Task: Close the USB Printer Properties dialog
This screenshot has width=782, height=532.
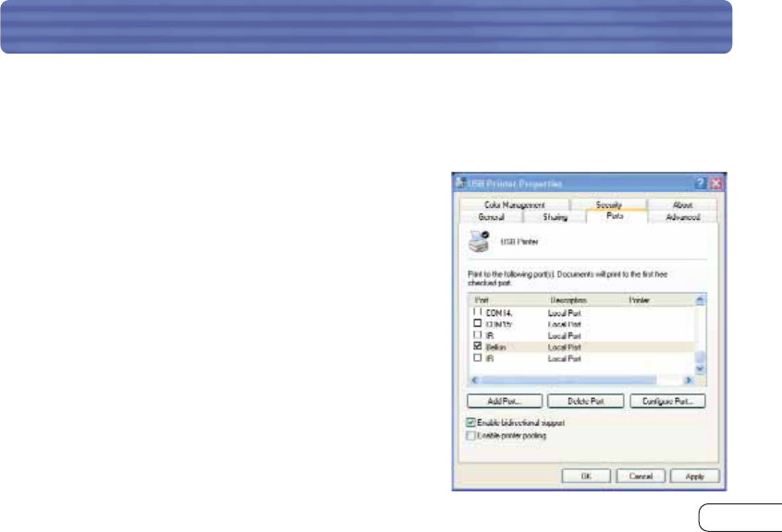Action: point(716,183)
